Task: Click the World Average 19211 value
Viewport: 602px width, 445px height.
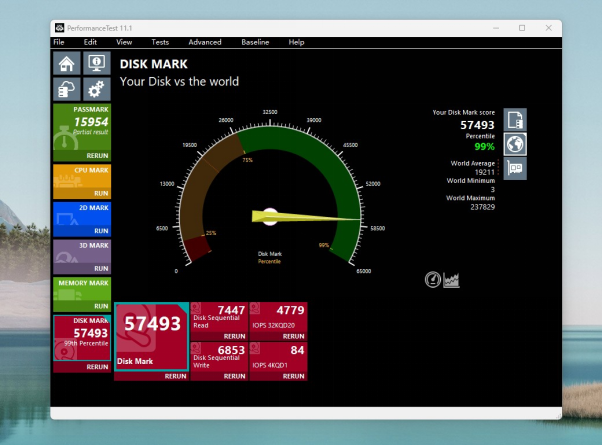Action: [485, 172]
